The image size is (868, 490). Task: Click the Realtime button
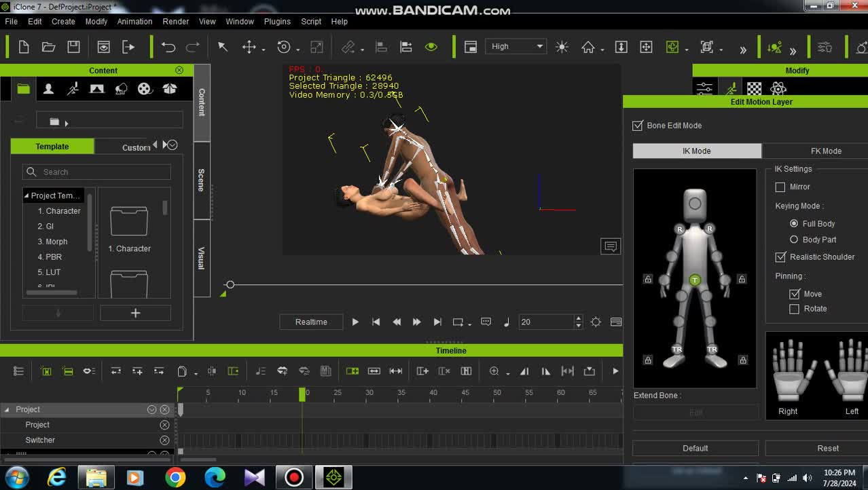coord(311,322)
